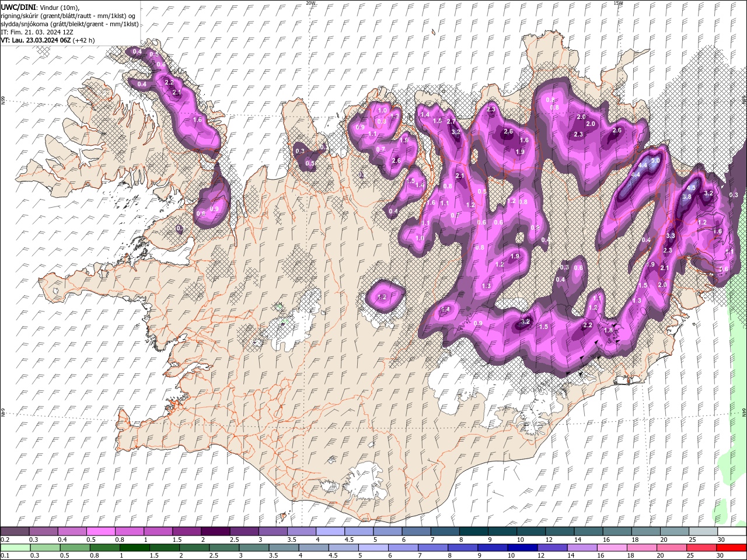Pick the pale green rain swatch from 0.1 to 0.3
Image resolution: width=747 pixels, height=560 pixels.
coord(15,547)
